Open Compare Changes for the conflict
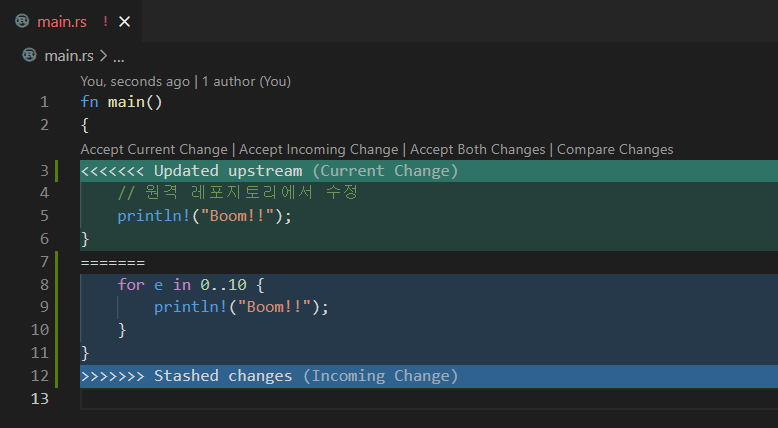This screenshot has height=428, width=778. coord(615,149)
